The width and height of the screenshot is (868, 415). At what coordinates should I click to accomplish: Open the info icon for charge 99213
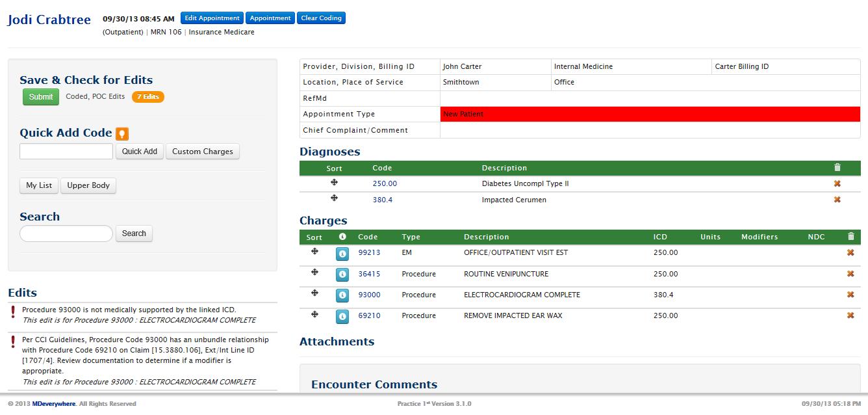(x=342, y=254)
